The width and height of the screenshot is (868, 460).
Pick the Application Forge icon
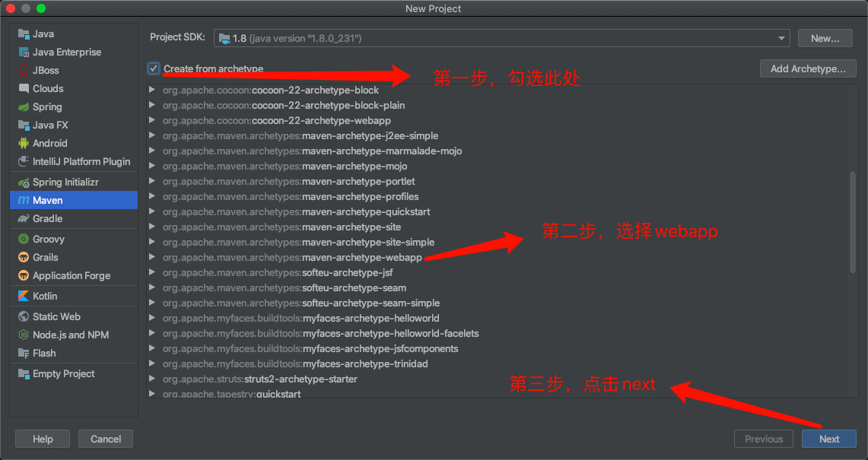(x=24, y=276)
